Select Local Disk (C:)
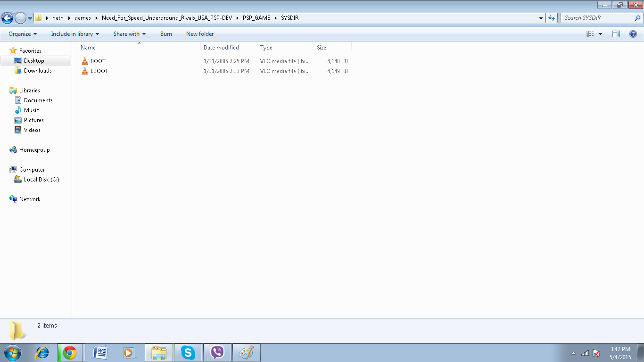 point(41,180)
